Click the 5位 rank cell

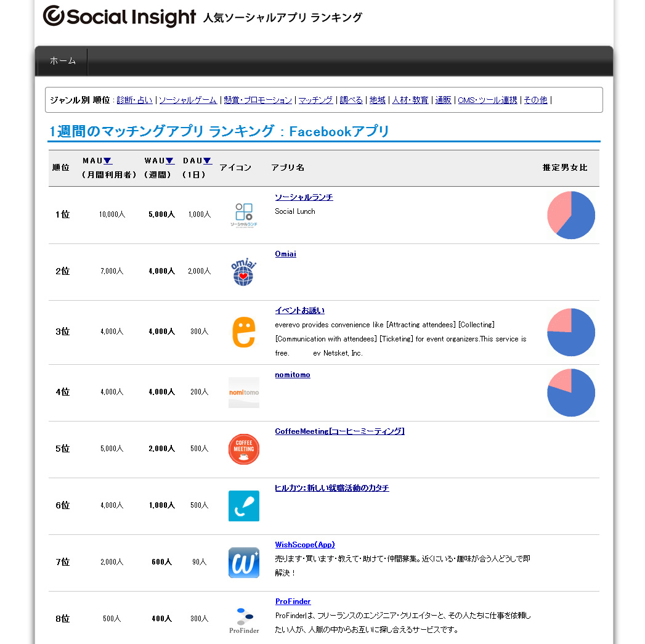tap(62, 449)
